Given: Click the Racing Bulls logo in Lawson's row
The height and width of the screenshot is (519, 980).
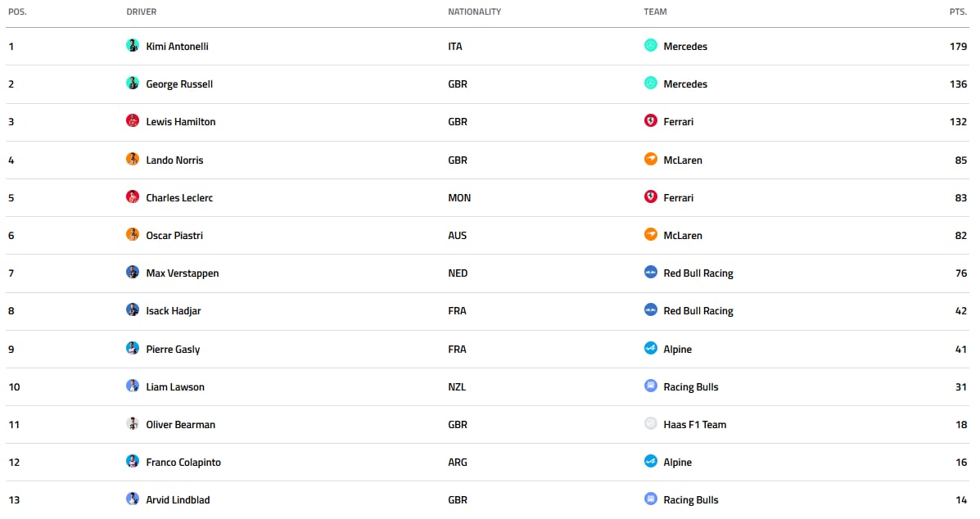Looking at the screenshot, I should click(x=651, y=386).
